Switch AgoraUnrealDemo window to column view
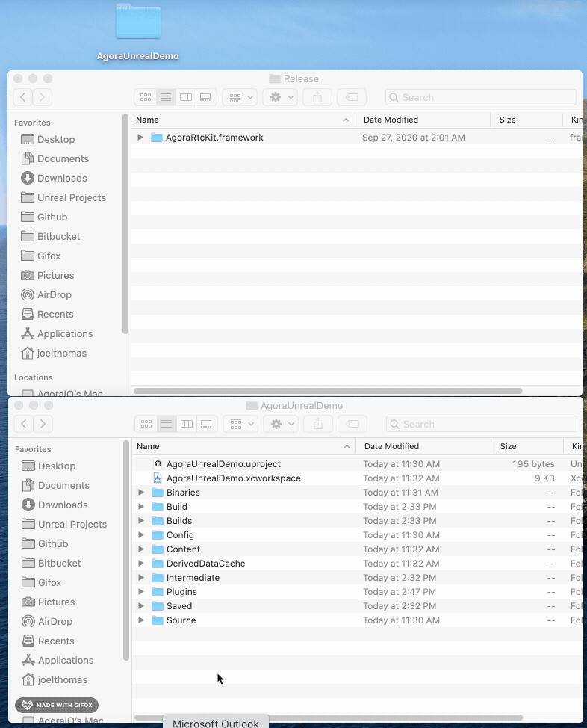The width and height of the screenshot is (587, 728). tap(186, 424)
